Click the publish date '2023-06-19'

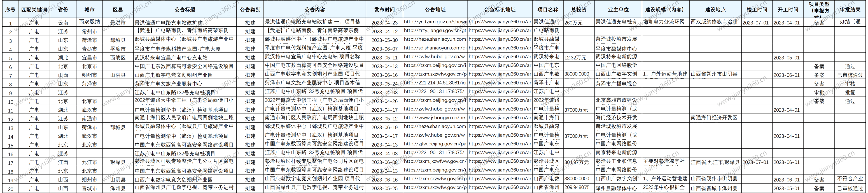click(384, 128)
